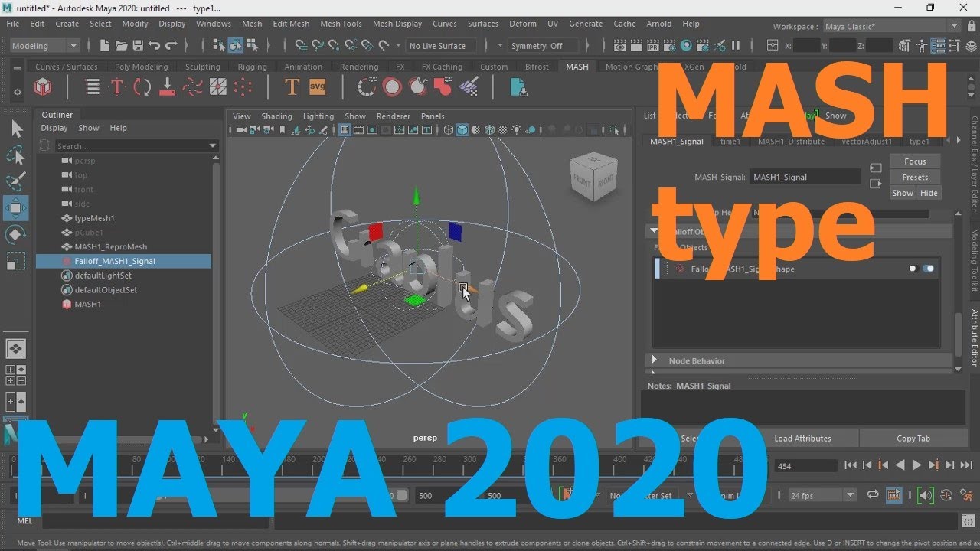Switch to the Bifrost shelf tab
The height and width of the screenshot is (551, 980).
[x=537, y=67]
